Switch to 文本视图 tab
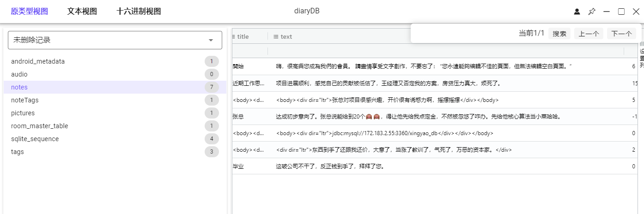The image size is (644, 214). 82,12
